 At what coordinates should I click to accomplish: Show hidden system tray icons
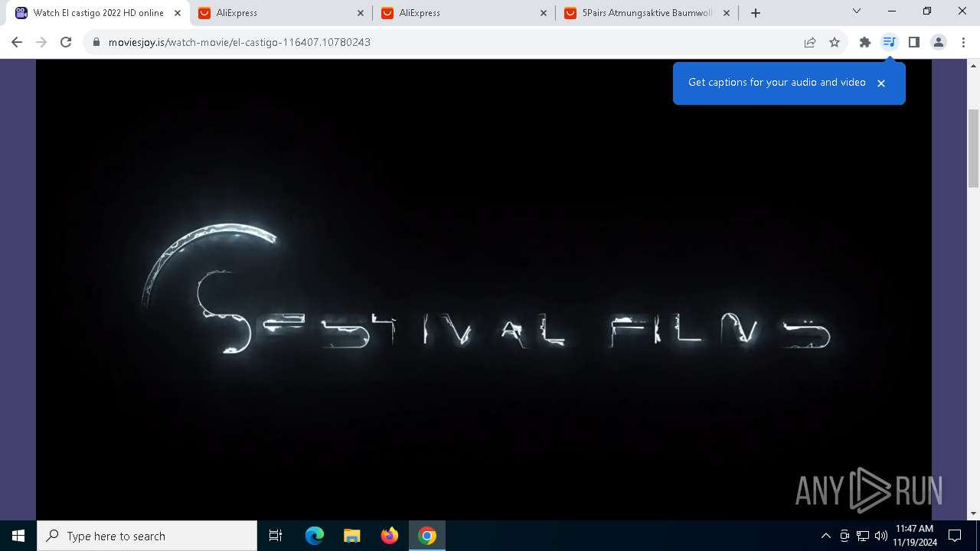click(825, 536)
